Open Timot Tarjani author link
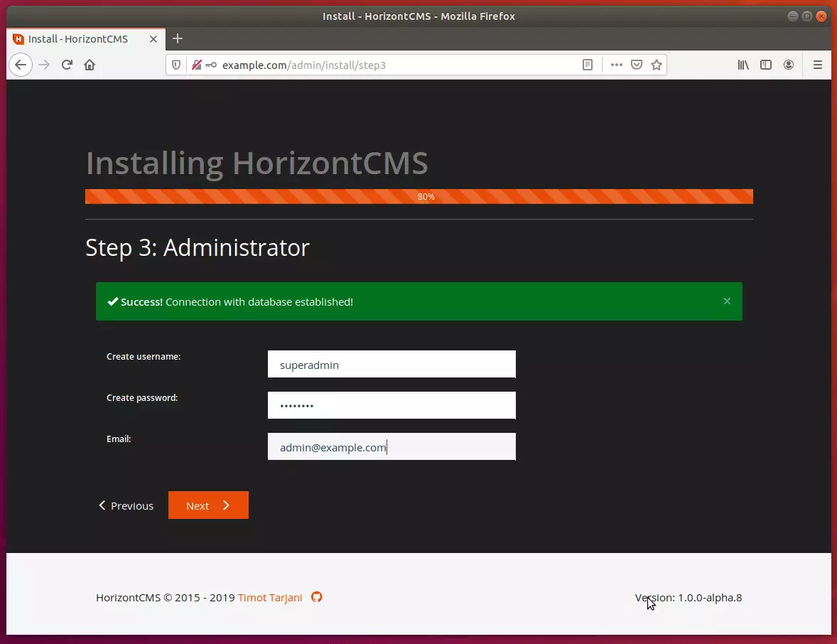This screenshot has width=837, height=644. click(269, 598)
